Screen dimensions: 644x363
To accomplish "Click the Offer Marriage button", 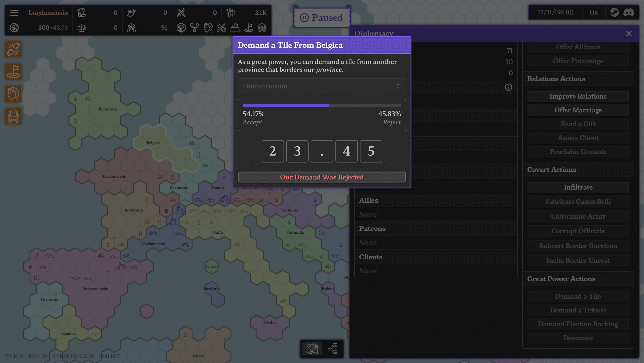I will click(578, 110).
